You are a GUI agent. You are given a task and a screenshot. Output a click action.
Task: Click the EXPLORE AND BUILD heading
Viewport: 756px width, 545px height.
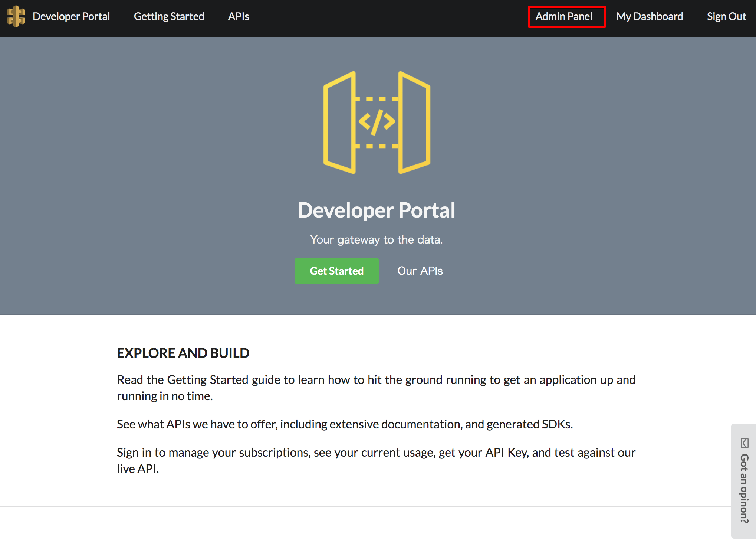click(x=183, y=353)
